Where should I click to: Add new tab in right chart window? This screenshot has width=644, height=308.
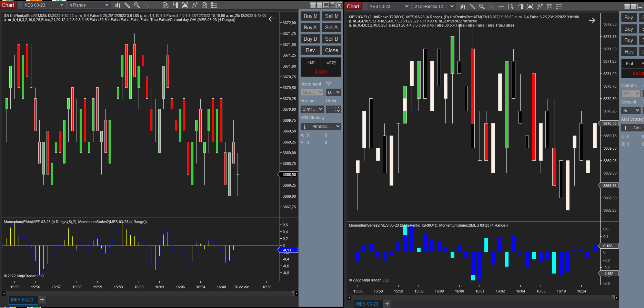point(387,304)
